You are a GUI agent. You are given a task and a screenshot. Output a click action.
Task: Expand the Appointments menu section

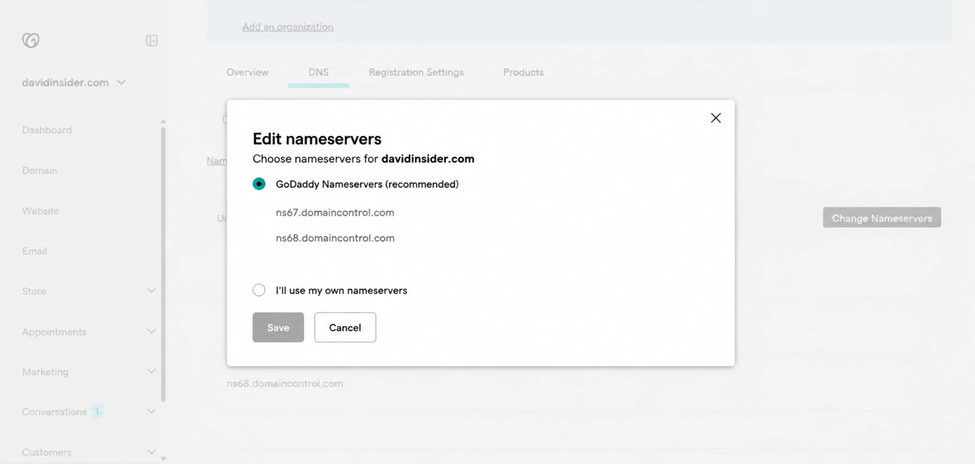point(151,332)
